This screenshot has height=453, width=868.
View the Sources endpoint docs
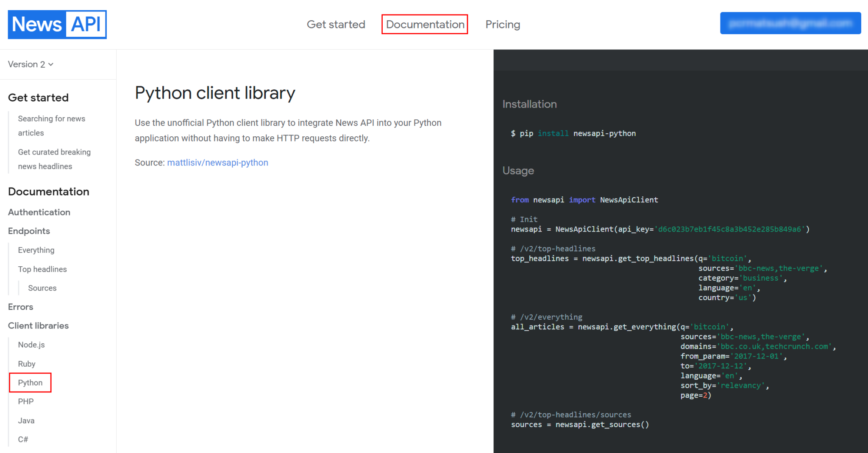coord(42,288)
